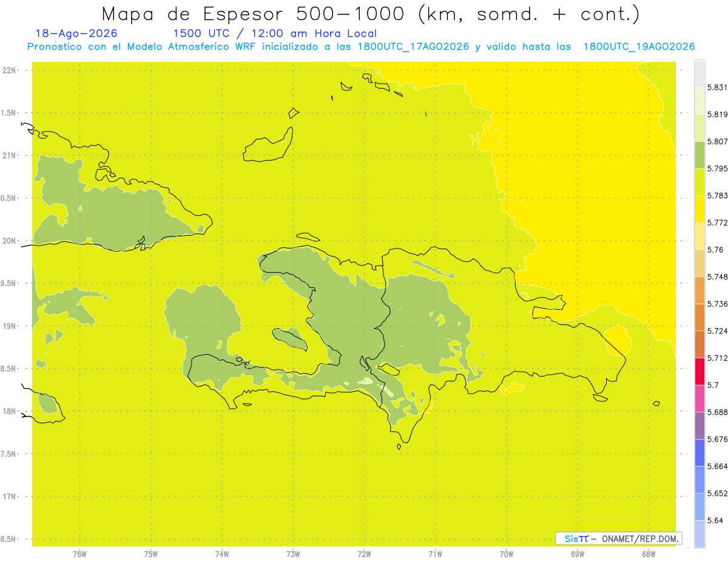Click the time label '1500 UTC / 12:00 am Hora Local'
Image resolution: width=728 pixels, height=562 pixels.
point(275,34)
